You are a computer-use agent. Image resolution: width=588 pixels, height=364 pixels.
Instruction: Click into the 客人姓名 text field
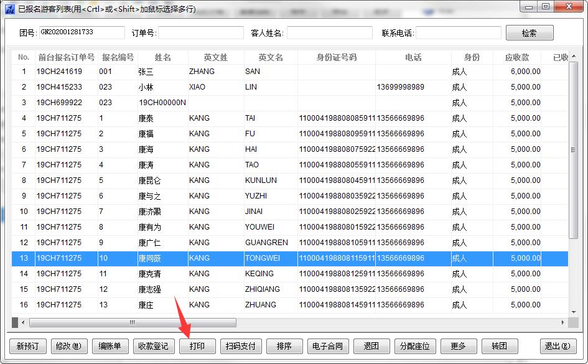pyautogui.click(x=329, y=33)
